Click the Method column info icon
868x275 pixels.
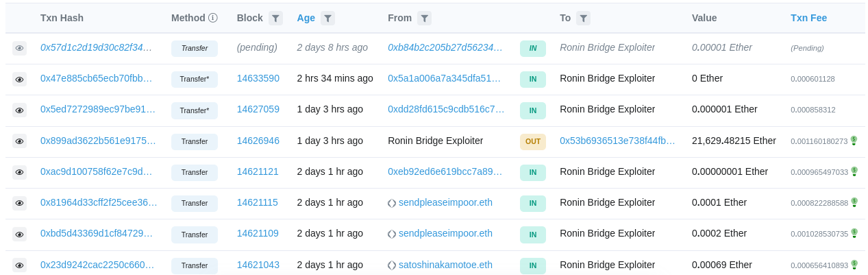(213, 18)
